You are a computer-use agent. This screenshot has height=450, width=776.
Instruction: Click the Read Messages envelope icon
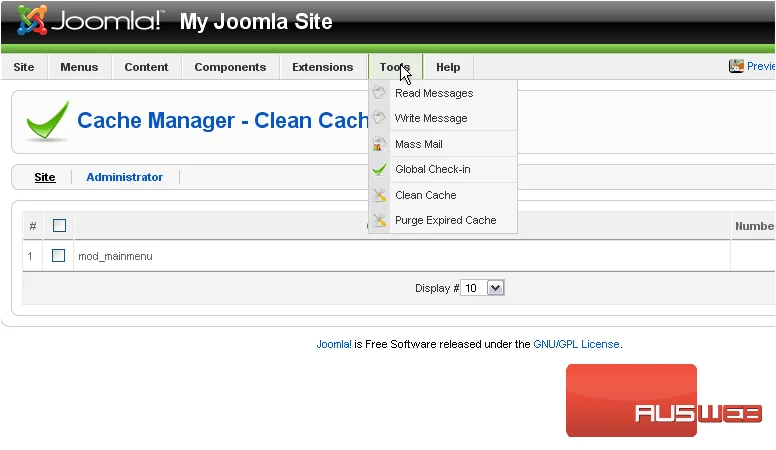[x=379, y=93]
